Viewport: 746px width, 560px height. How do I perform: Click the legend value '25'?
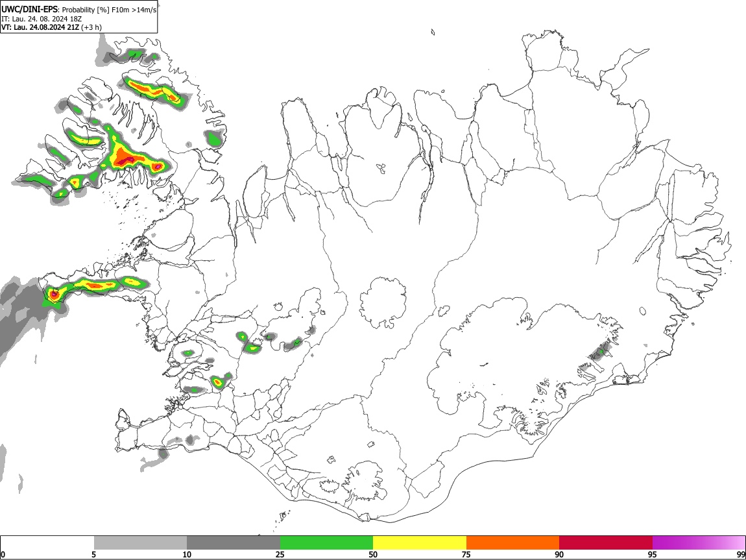click(x=280, y=555)
